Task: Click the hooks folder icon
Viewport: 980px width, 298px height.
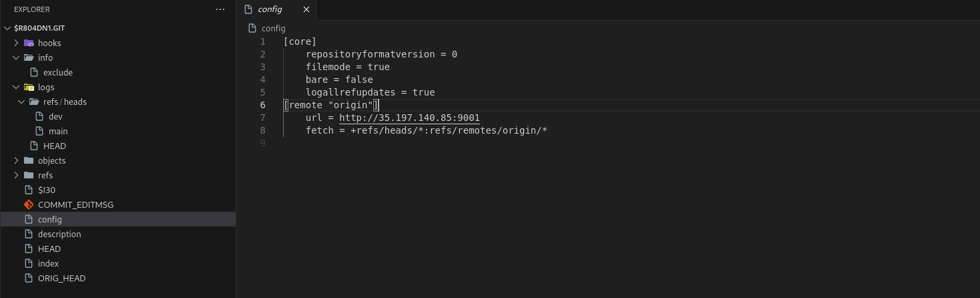Action: (29, 43)
